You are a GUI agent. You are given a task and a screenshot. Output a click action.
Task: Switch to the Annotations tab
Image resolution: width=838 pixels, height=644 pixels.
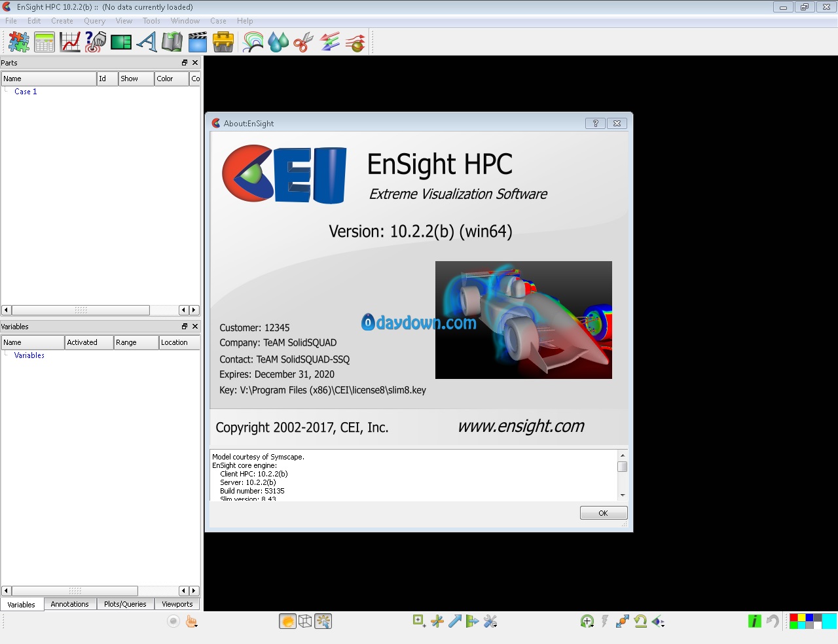69,604
